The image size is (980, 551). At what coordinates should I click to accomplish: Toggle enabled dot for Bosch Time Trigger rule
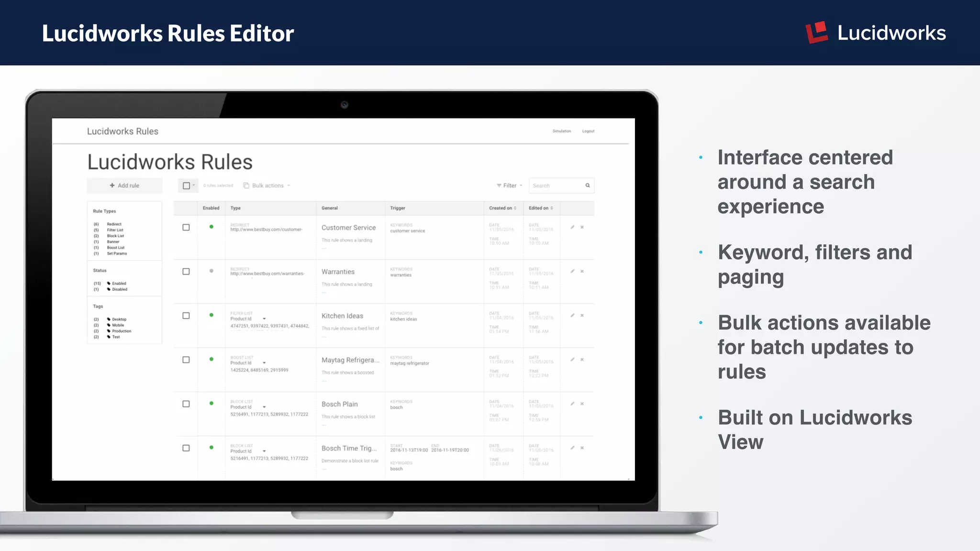212,447
